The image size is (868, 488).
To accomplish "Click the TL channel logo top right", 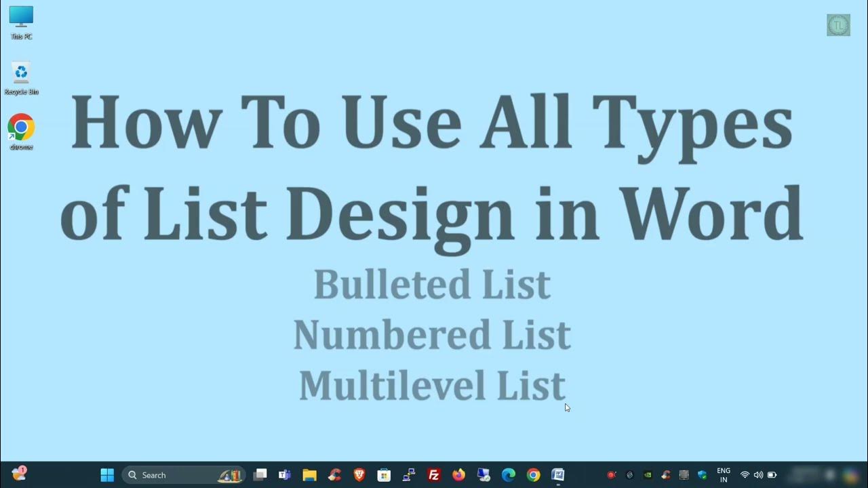I will click(x=838, y=25).
